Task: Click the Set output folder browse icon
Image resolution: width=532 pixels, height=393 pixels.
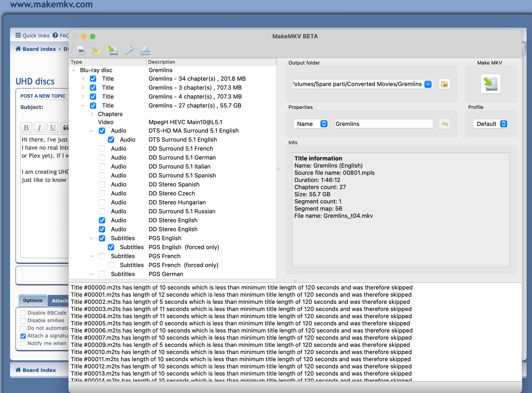Action: pyautogui.click(x=444, y=84)
